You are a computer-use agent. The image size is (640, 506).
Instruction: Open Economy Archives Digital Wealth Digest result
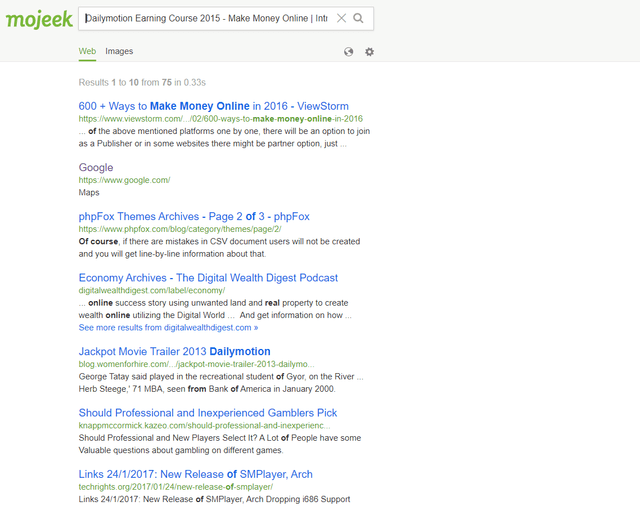point(208,278)
